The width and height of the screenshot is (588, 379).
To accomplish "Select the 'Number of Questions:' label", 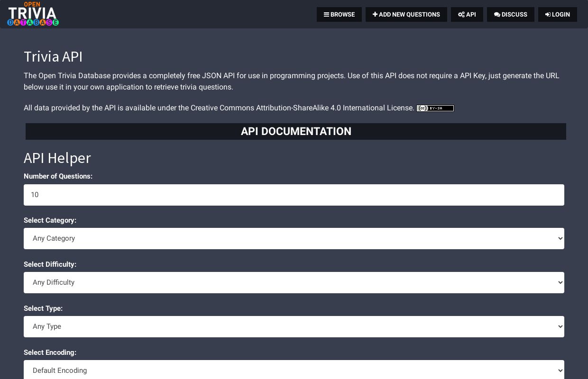I will tap(58, 176).
